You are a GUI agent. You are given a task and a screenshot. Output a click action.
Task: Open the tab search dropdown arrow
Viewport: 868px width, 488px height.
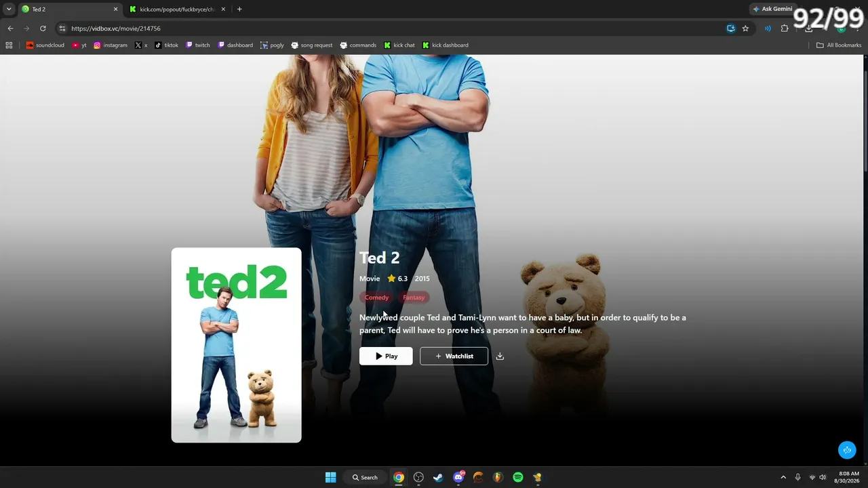click(x=9, y=9)
